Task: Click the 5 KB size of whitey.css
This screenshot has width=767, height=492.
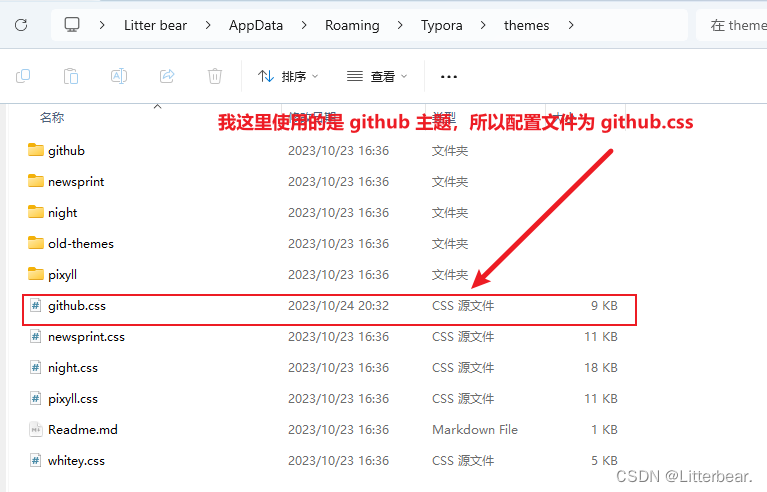Action: [604, 461]
